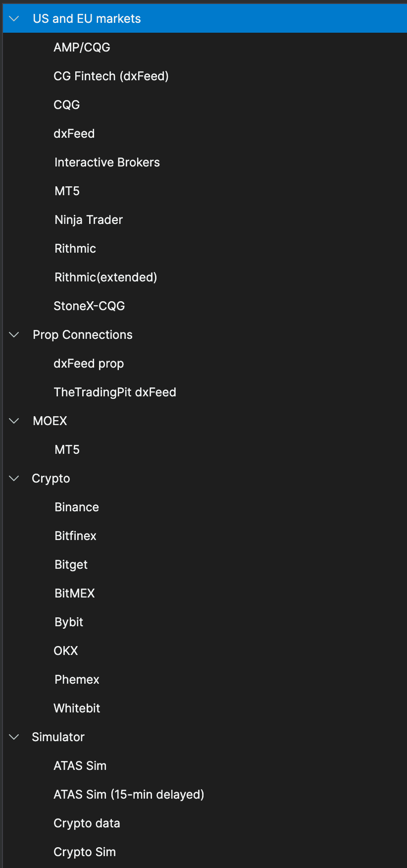The width and height of the screenshot is (407, 868).
Task: Collapse the US and EU markets section
Action: click(13, 18)
